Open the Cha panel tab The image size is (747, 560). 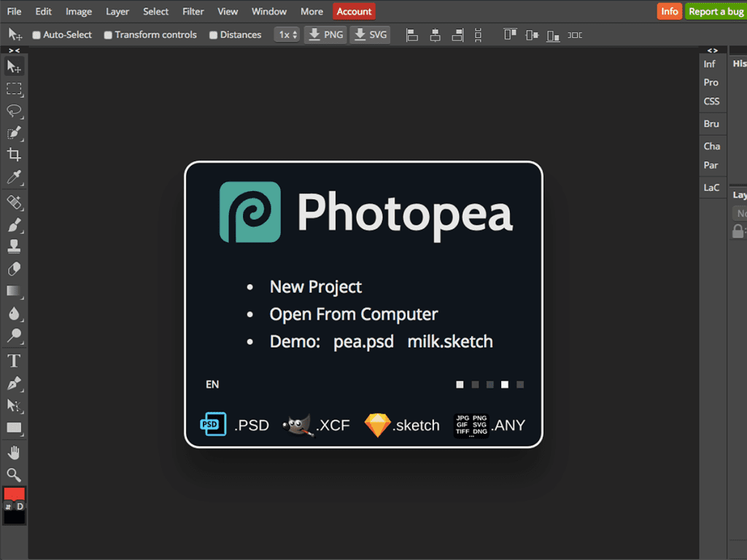point(712,146)
